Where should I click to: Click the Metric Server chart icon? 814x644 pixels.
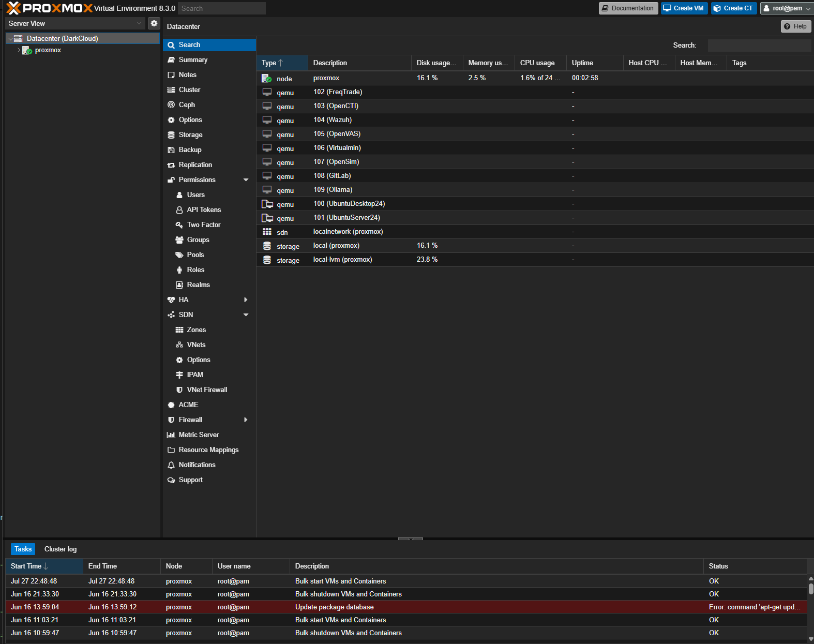(171, 435)
